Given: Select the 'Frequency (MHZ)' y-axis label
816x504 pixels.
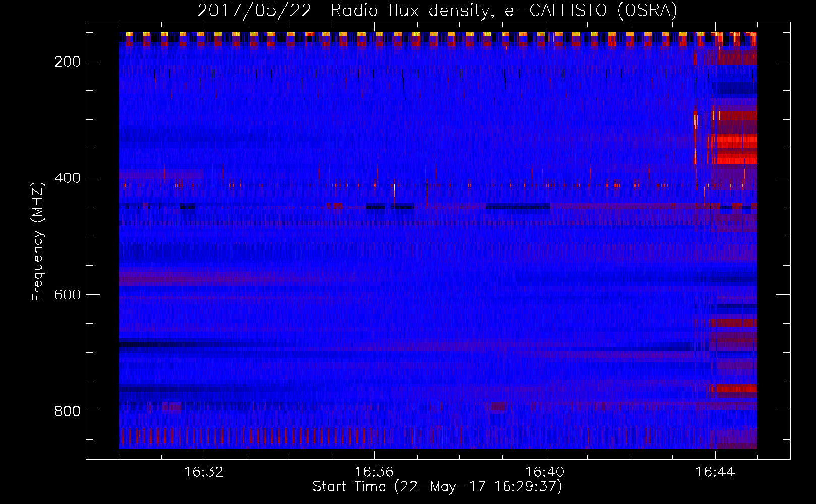Looking at the screenshot, I should click(38, 241).
